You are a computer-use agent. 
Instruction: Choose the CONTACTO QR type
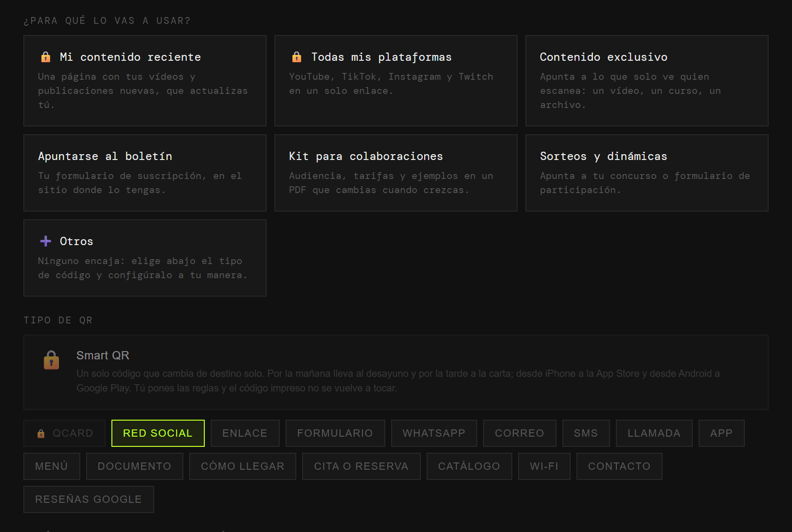coord(619,466)
